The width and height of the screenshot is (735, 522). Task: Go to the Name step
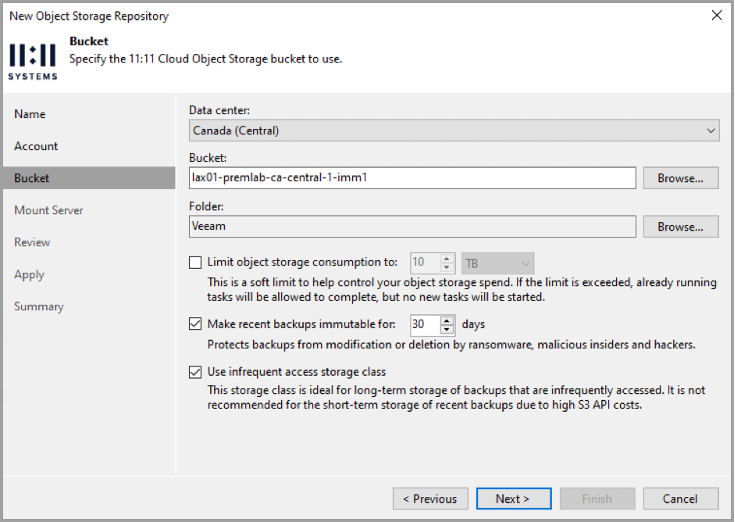pos(30,114)
